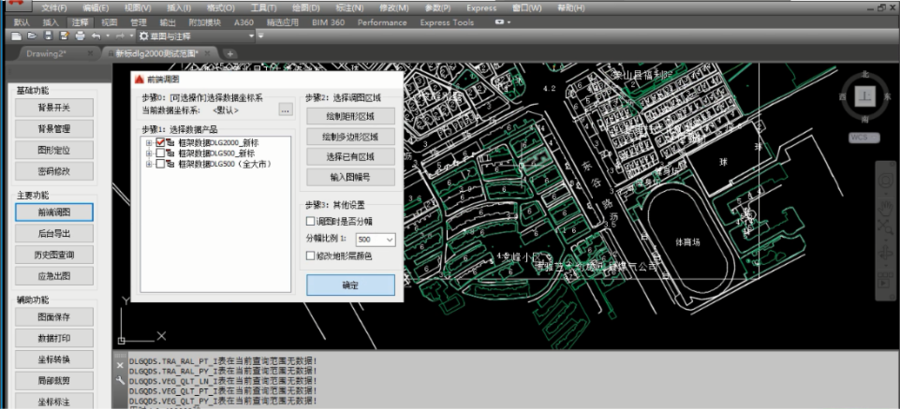
Task: Open the quick access toolbar customize arrow
Action: tap(261, 36)
